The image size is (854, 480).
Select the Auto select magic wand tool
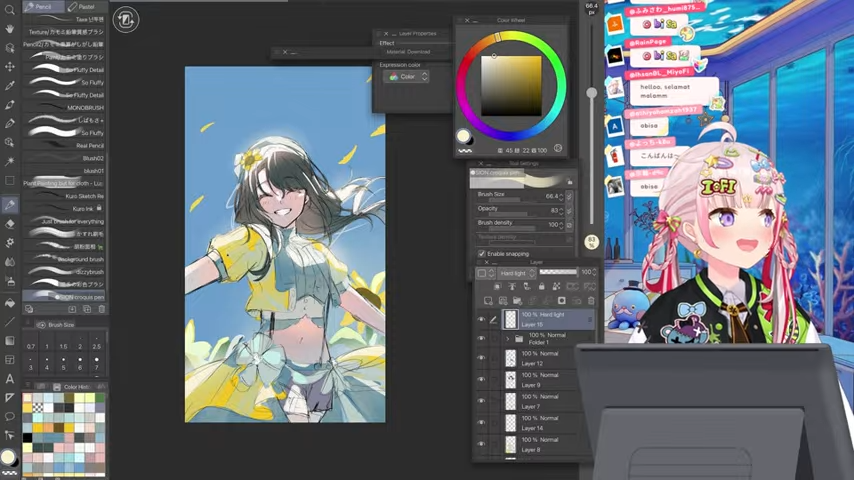click(9, 161)
